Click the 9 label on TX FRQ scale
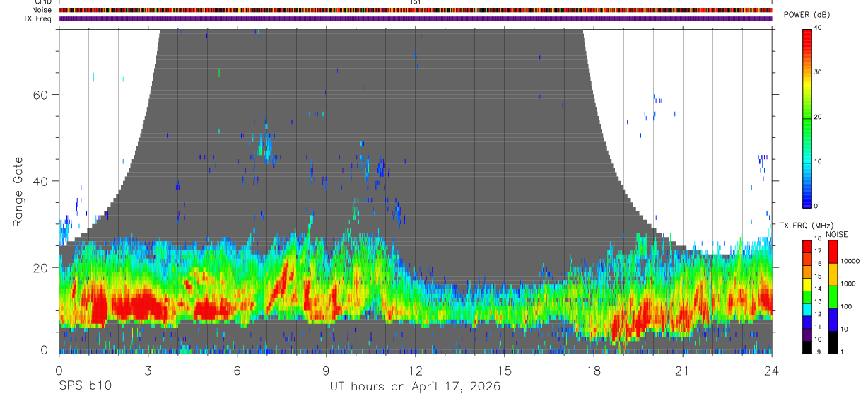Viewport: 868px width, 401px height. pyautogui.click(x=819, y=351)
